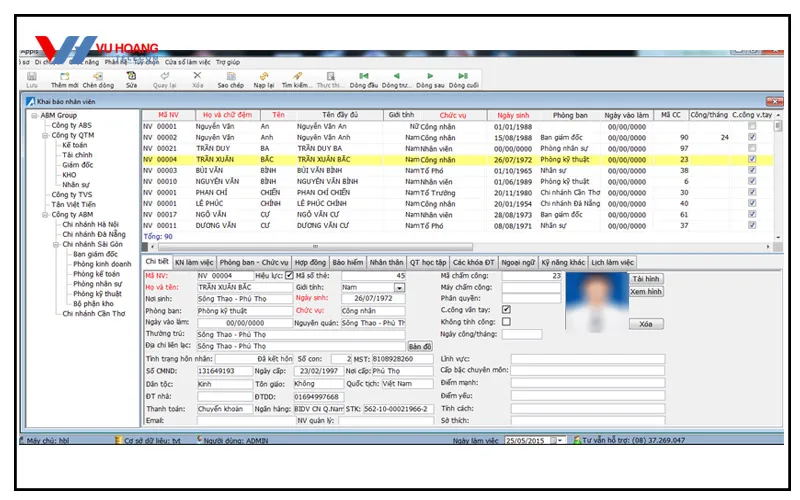
Task: Toggle the Hiệu lực checkbox
Action: pos(289,276)
